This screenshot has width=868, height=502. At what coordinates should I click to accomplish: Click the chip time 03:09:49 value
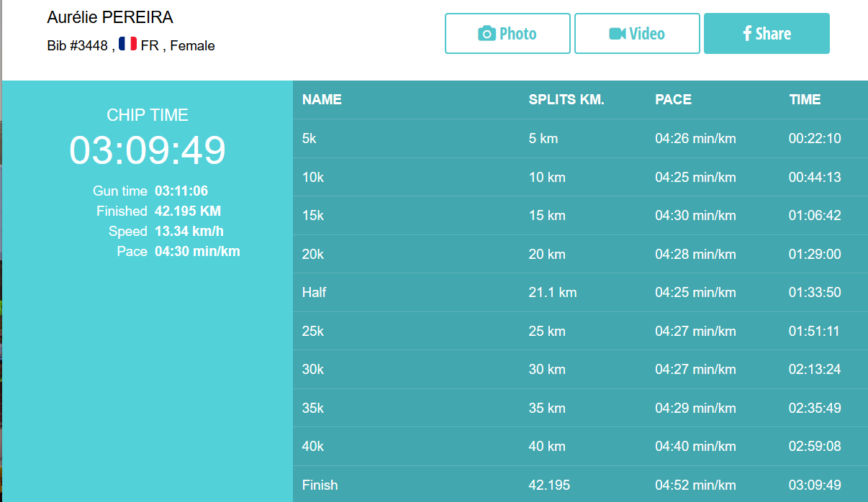pyautogui.click(x=148, y=150)
